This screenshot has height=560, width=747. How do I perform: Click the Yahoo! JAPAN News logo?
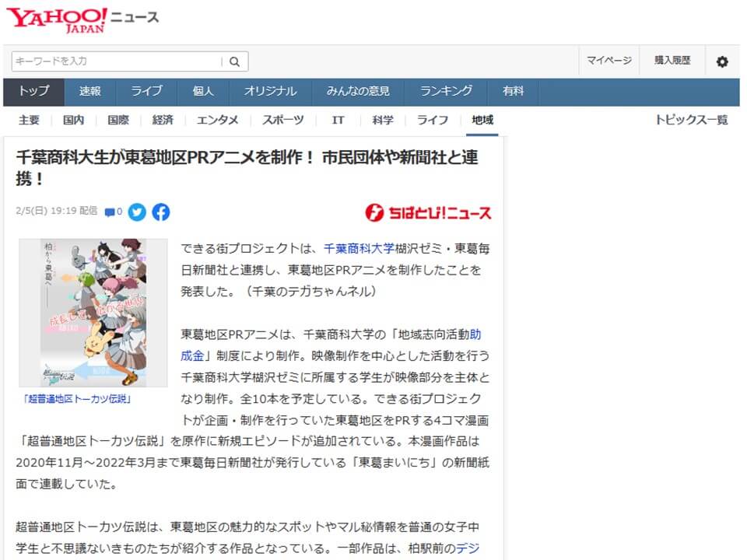point(82,19)
